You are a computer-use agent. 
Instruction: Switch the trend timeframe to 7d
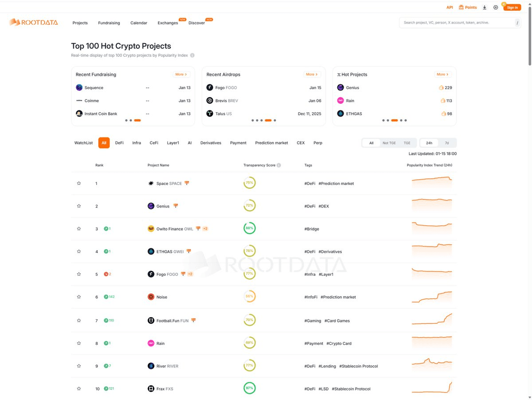pos(447,143)
